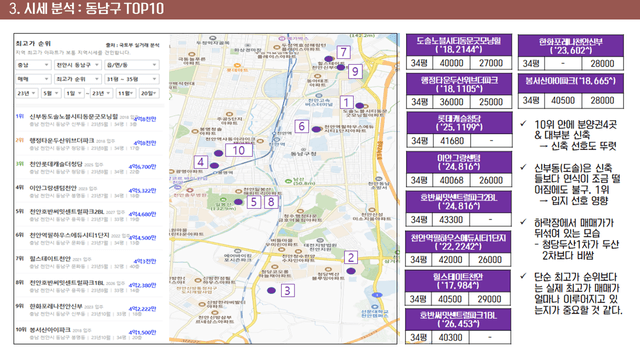Select the purple marker beside label 1
The image size is (640, 360).
coord(360,106)
